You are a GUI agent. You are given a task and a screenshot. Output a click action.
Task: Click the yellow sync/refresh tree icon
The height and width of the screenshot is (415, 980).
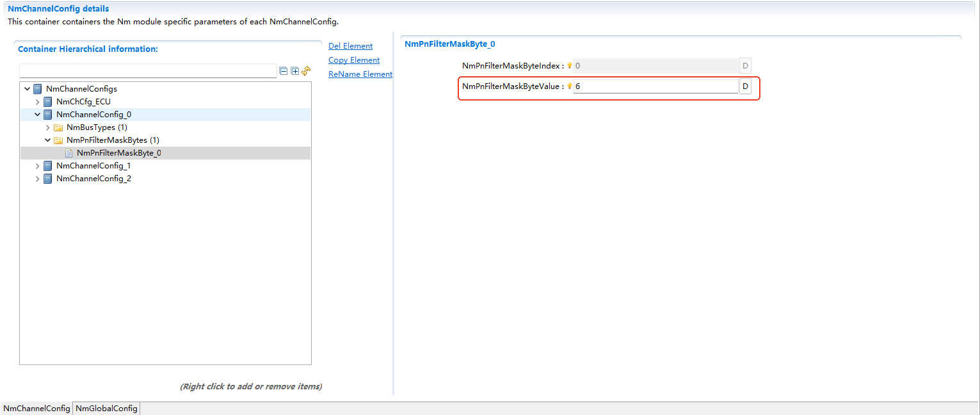(306, 70)
